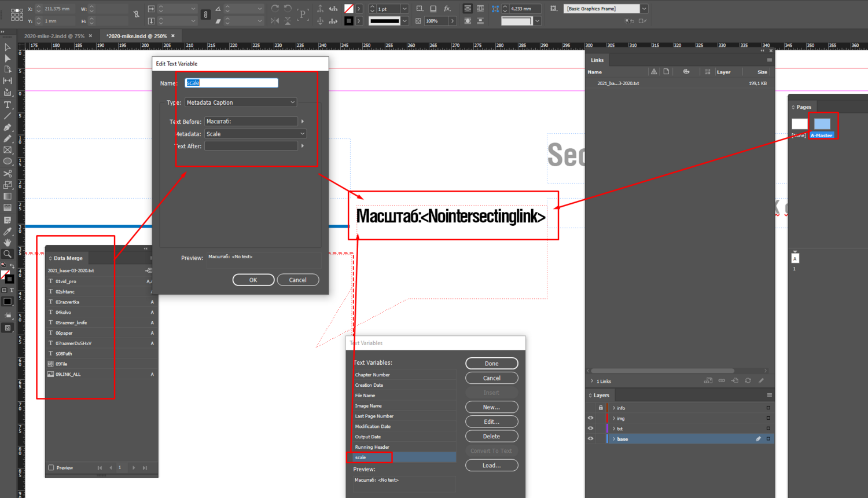This screenshot has width=868, height=498.
Task: Toggle the Preview checkbox in Data Merge
Action: click(x=52, y=468)
